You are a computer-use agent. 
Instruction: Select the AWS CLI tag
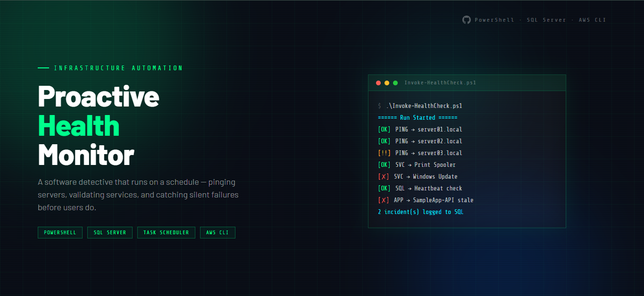coord(217,232)
